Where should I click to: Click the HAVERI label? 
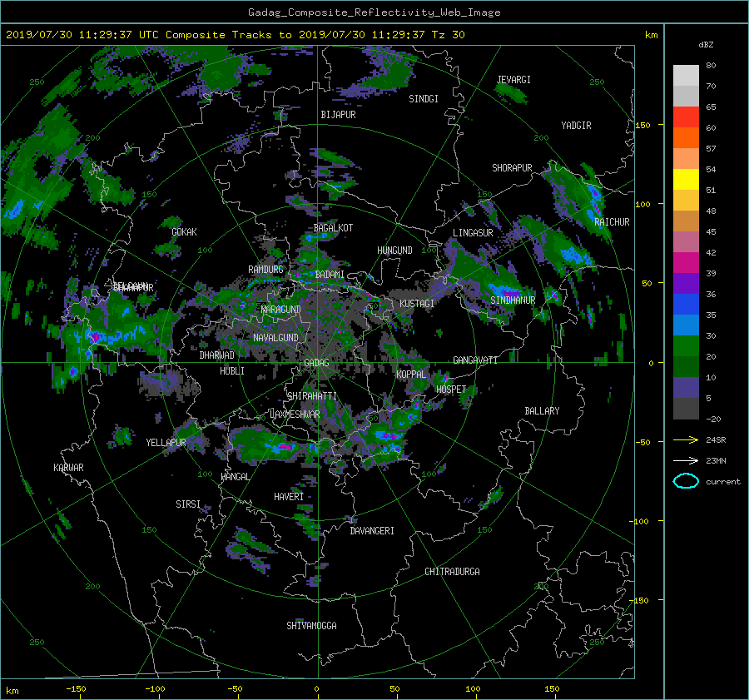[x=289, y=497]
